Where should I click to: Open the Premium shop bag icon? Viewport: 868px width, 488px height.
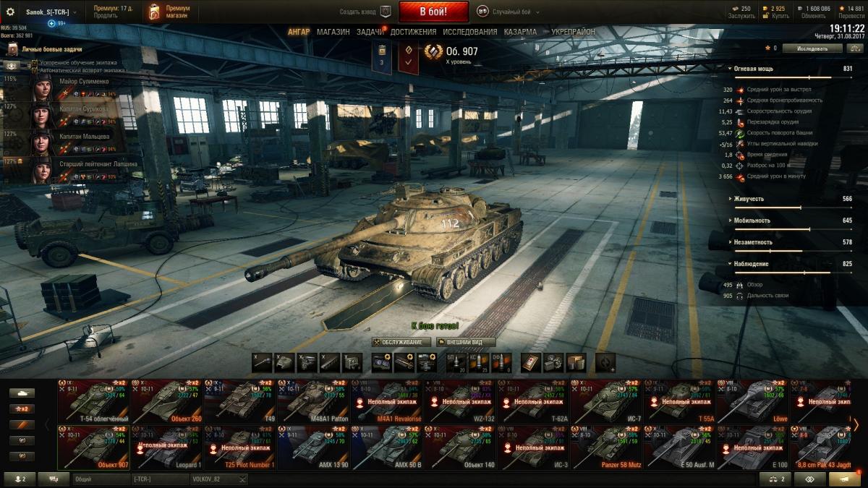154,12
